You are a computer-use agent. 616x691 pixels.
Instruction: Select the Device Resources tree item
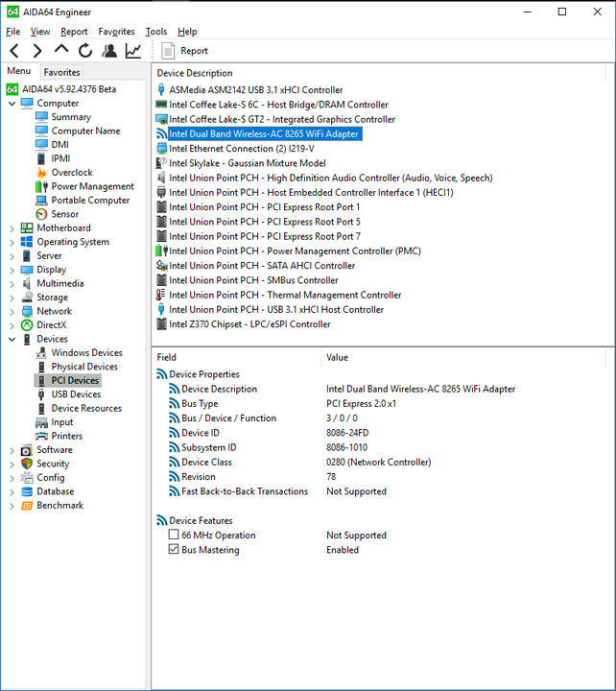pyautogui.click(x=86, y=408)
